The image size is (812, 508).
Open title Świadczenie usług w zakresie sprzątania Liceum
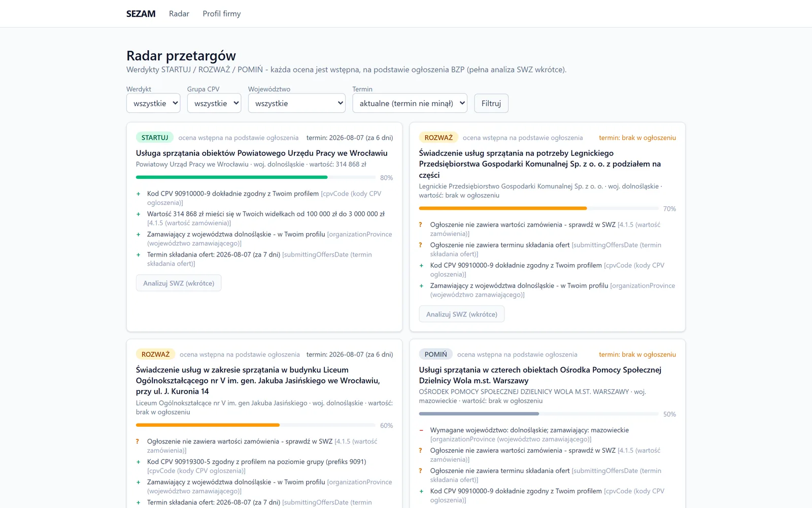click(258, 380)
